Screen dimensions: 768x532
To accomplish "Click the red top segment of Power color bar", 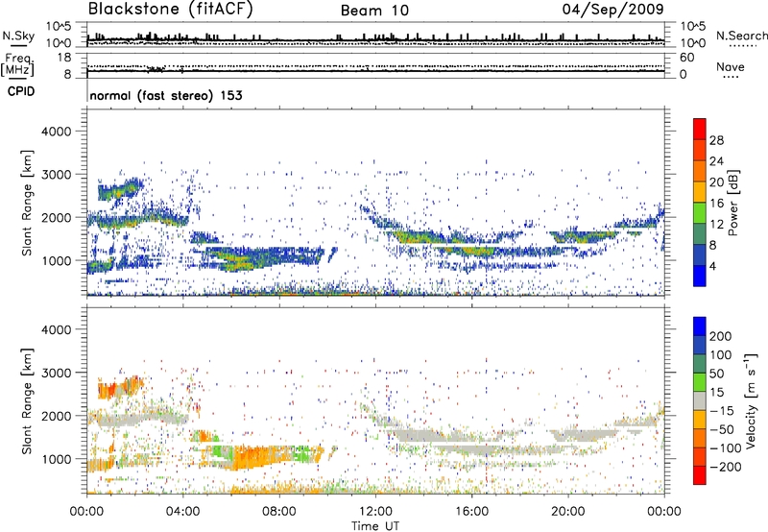I will [x=700, y=129].
